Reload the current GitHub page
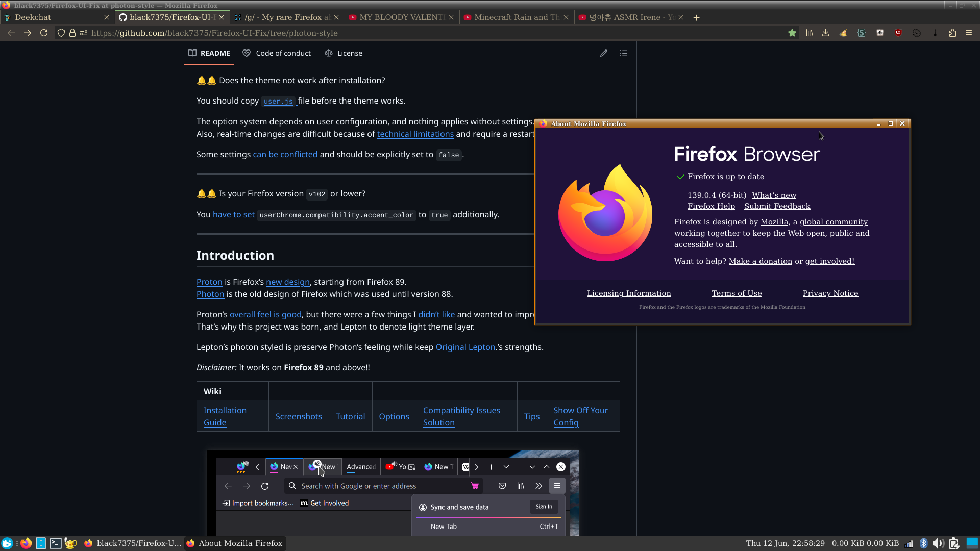The width and height of the screenshot is (980, 551). pos(44,33)
